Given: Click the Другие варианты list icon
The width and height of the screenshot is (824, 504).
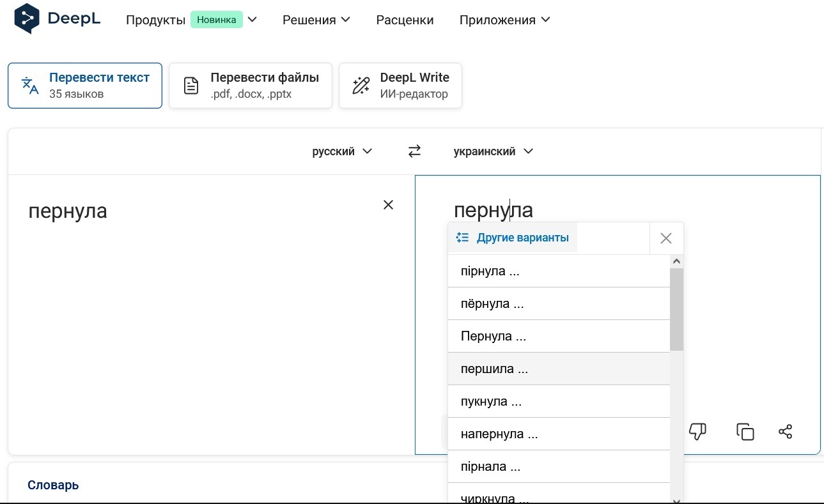Looking at the screenshot, I should [463, 238].
